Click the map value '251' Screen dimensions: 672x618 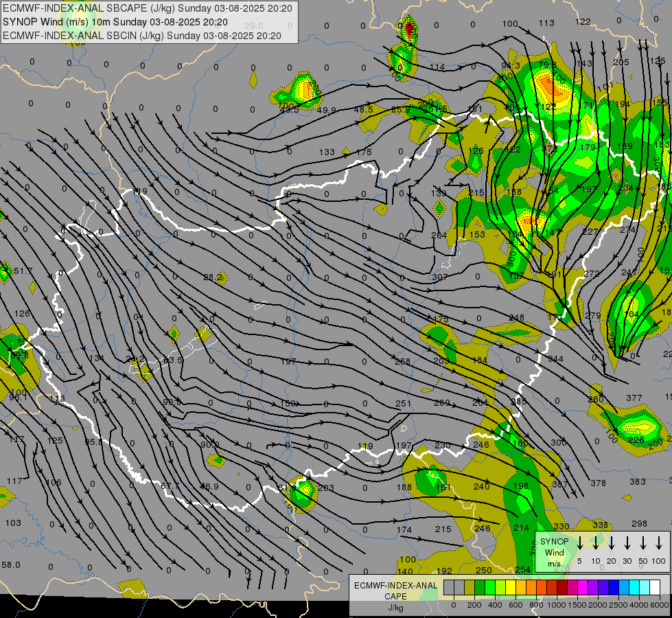pyautogui.click(x=404, y=403)
